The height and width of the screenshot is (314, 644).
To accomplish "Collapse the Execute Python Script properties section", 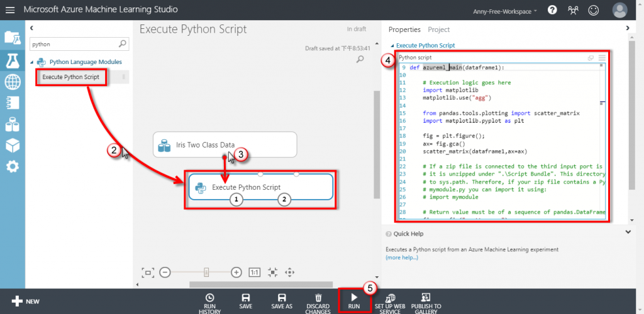I will coord(392,46).
